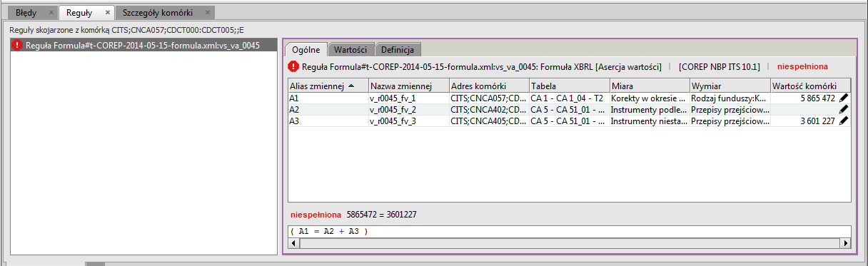Edit value pencil icon for row A3
Viewport: 868px width, 266px height.
tap(844, 121)
